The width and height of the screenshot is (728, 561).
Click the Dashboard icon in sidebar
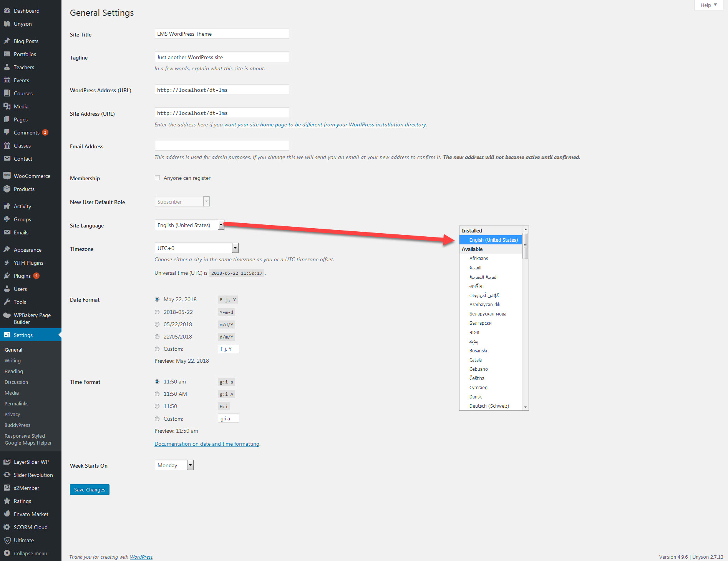[x=7, y=11]
